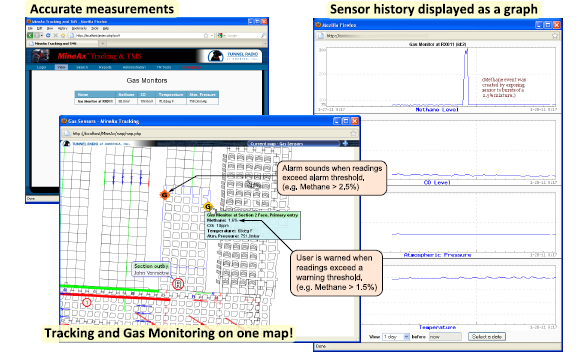Open the Tools menu in Firefox
The height and width of the screenshot is (362, 576).
[94, 29]
